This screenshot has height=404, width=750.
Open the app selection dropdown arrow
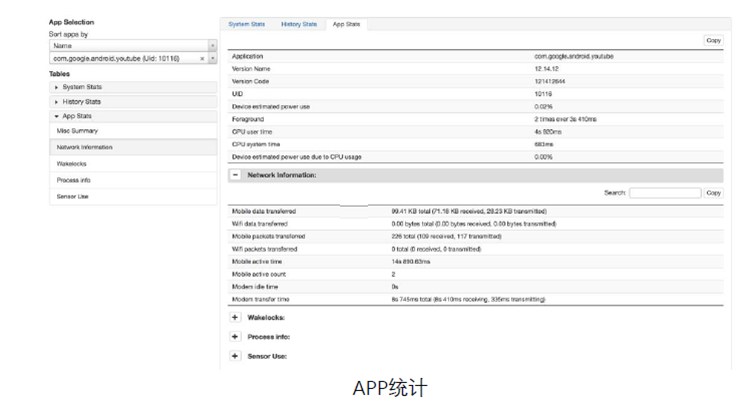click(x=213, y=58)
